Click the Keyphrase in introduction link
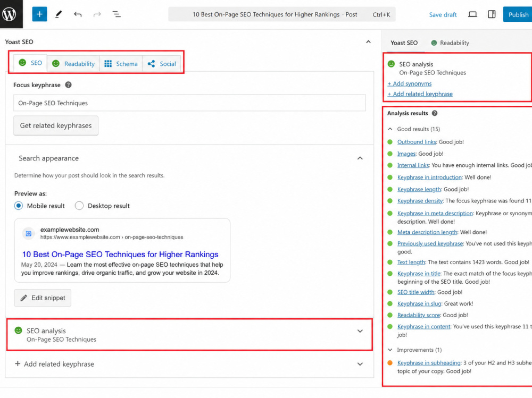532x398 pixels. click(429, 177)
